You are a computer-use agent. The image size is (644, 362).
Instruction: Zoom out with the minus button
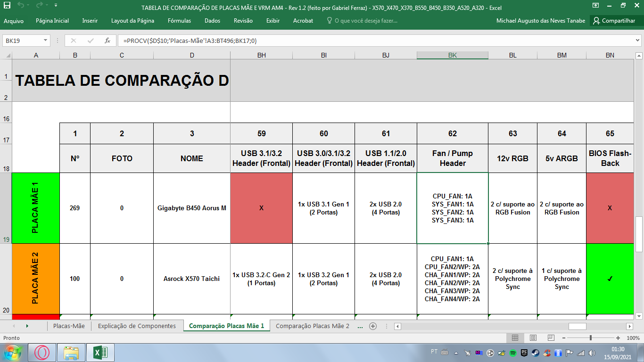(x=563, y=338)
